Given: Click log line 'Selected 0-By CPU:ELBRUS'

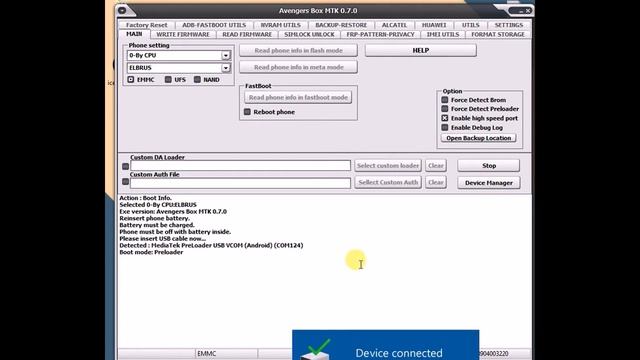Looking at the screenshot, I should pyautogui.click(x=158, y=204).
